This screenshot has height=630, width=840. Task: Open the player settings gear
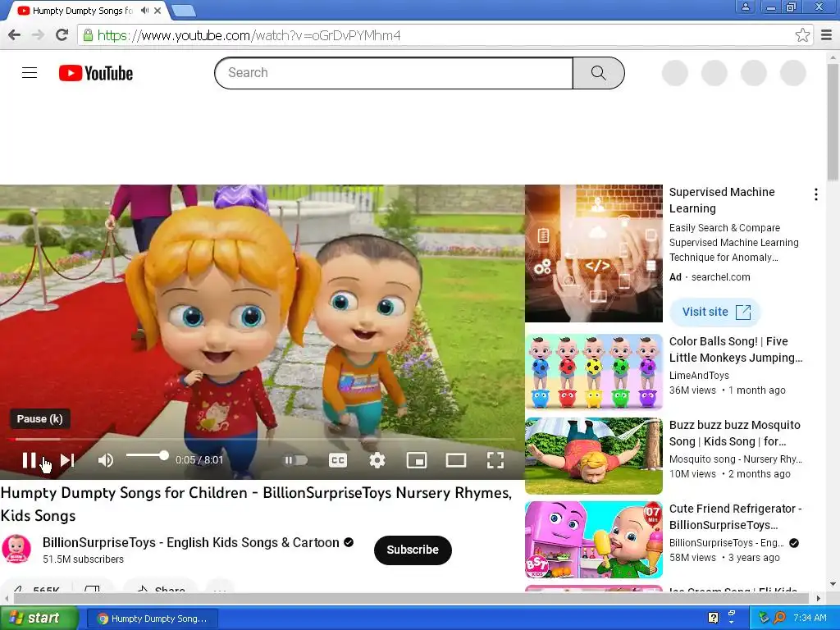(377, 460)
